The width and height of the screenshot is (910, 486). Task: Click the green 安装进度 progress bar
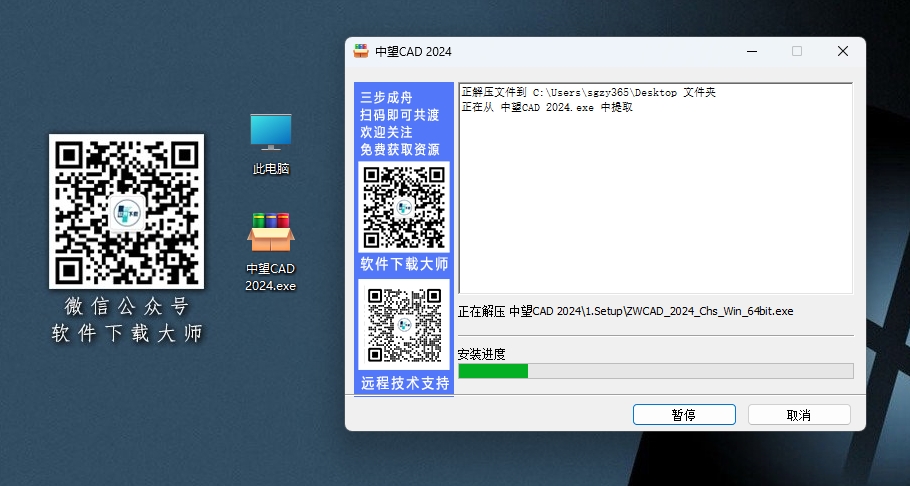[656, 371]
